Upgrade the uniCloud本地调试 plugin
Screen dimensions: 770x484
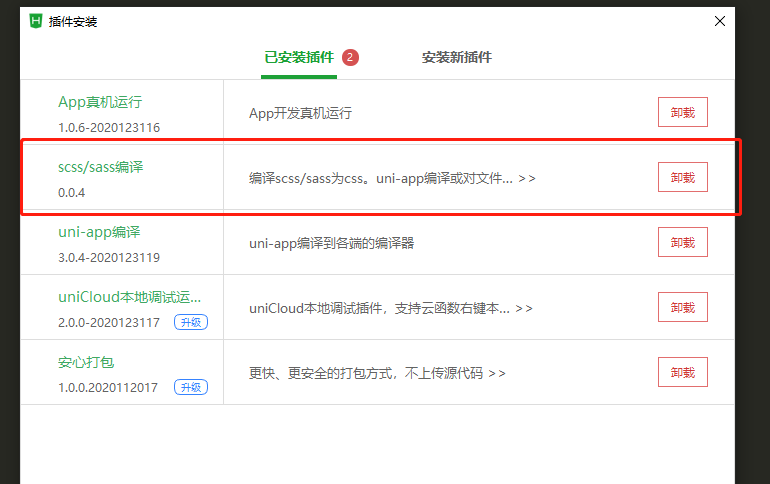[191, 322]
